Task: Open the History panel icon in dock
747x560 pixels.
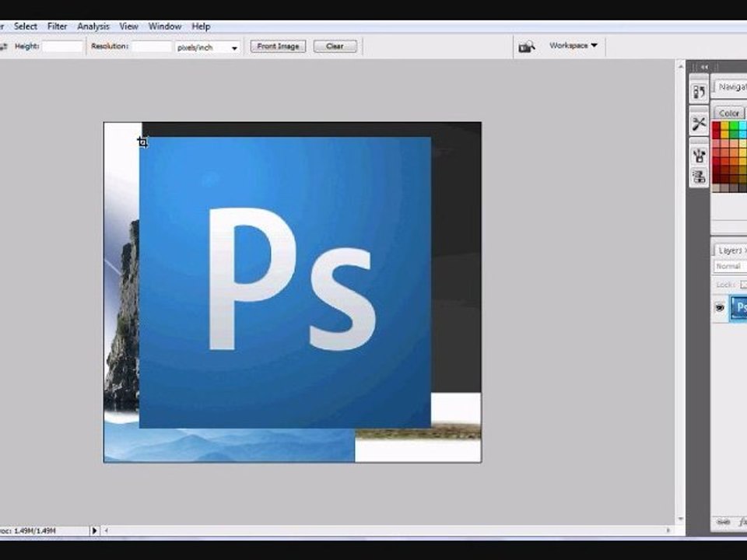Action: [x=699, y=92]
